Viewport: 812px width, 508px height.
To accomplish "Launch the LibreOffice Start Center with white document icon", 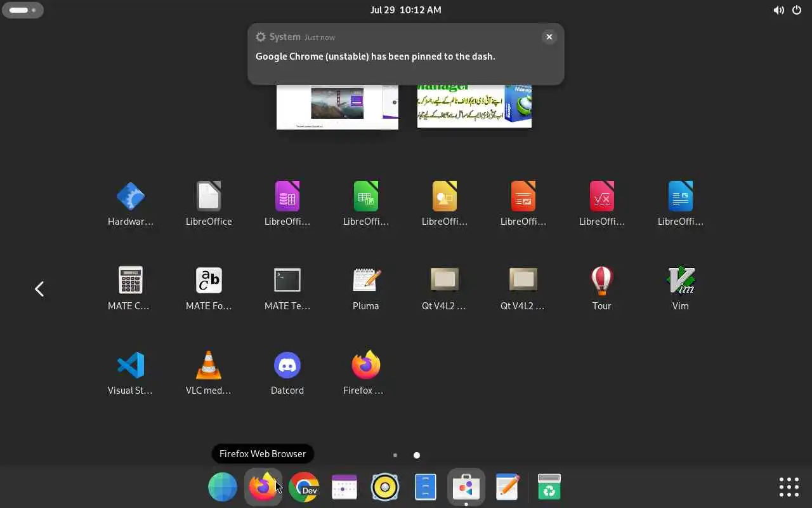I will click(209, 204).
